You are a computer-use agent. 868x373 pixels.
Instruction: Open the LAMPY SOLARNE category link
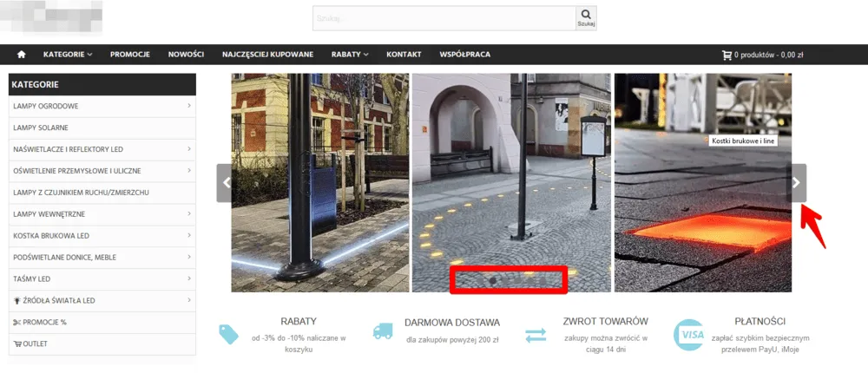(x=42, y=128)
